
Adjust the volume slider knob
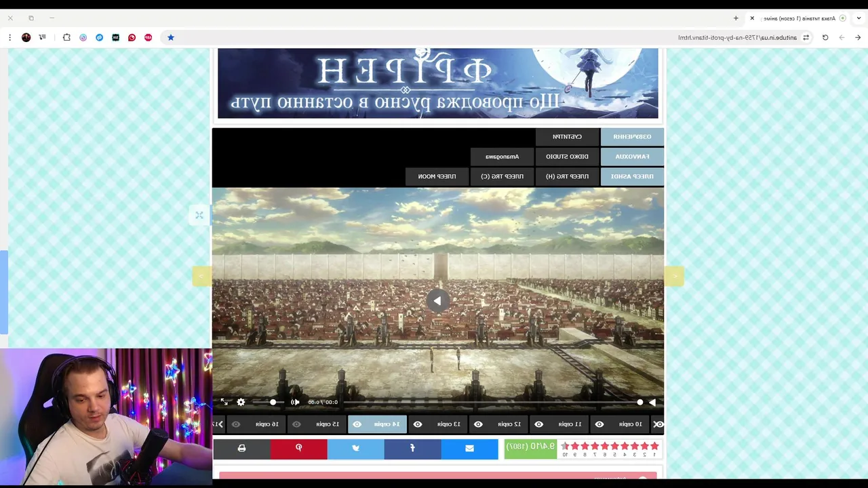pyautogui.click(x=273, y=402)
